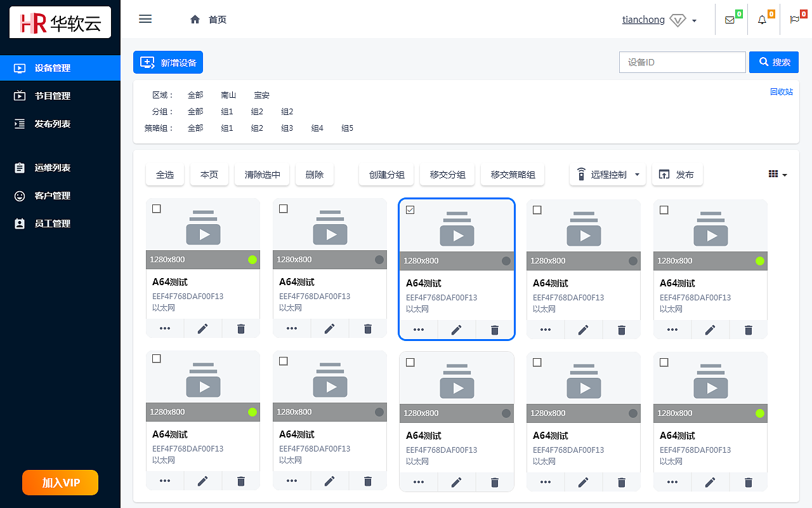The height and width of the screenshot is (508, 812).
Task: Click the 删除 toolbar button
Action: click(315, 175)
